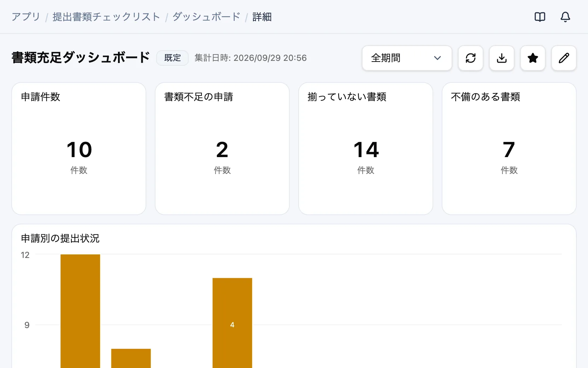Edit the dashboard with pencil icon

click(564, 58)
